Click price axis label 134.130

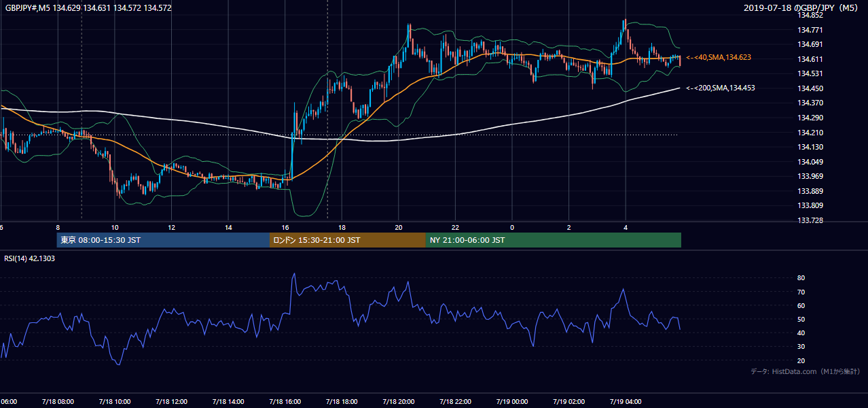pos(810,147)
